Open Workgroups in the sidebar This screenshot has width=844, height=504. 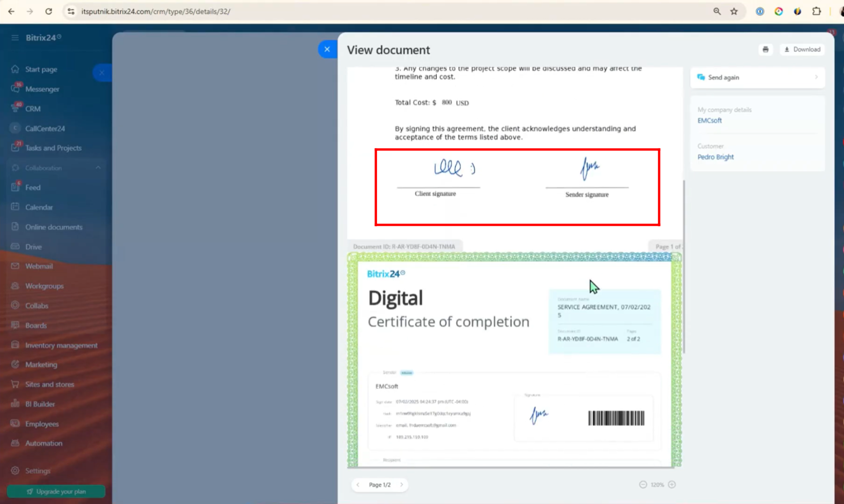point(44,286)
